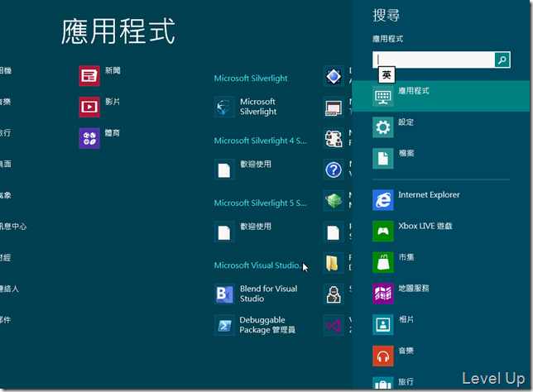
Task: Open the 新聞 news app tile
Action: [89, 76]
